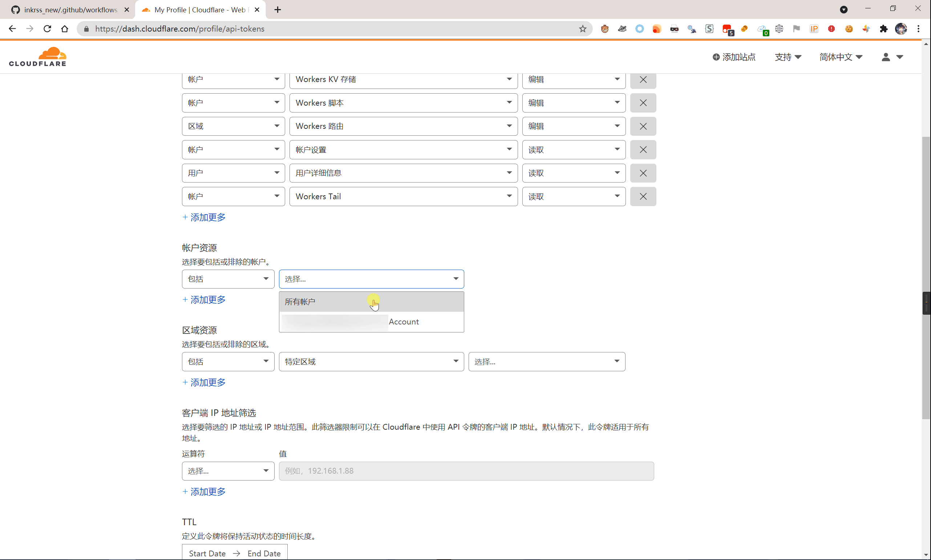Viewport: 931px width, 560px height.
Task: Open Workers Tail permission dropdown
Action: (403, 196)
